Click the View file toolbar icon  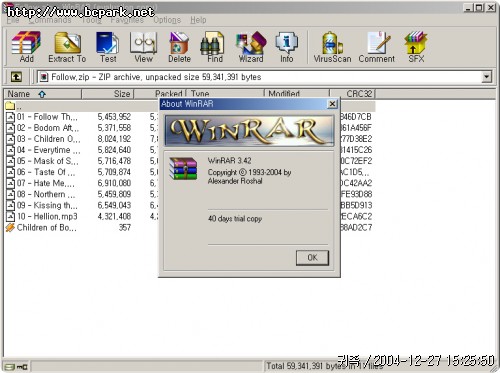click(143, 43)
